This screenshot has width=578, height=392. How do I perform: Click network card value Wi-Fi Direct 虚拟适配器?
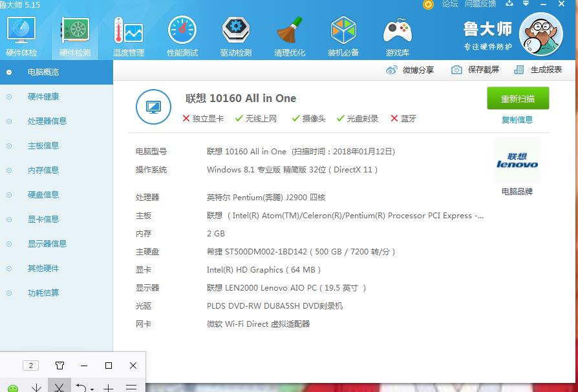(x=258, y=324)
